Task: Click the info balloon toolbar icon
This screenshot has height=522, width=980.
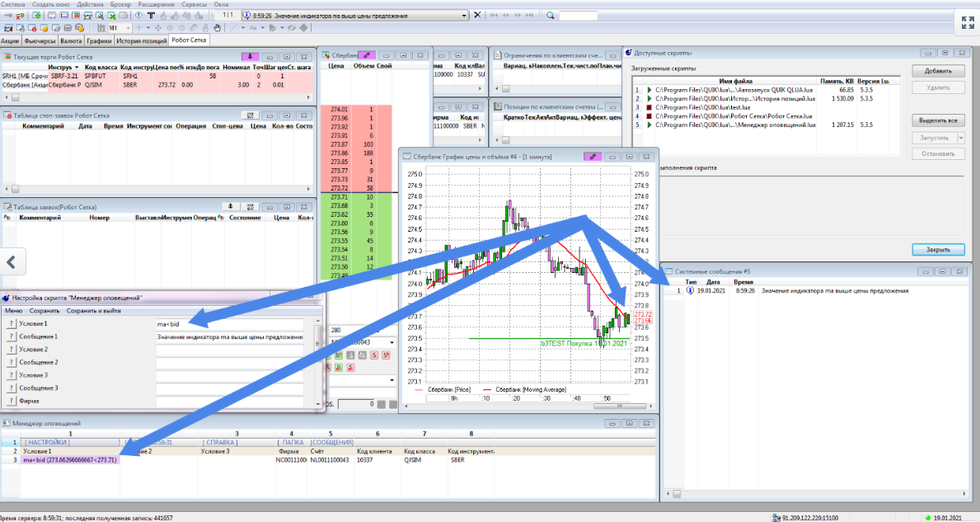Action: pyautogui.click(x=138, y=16)
